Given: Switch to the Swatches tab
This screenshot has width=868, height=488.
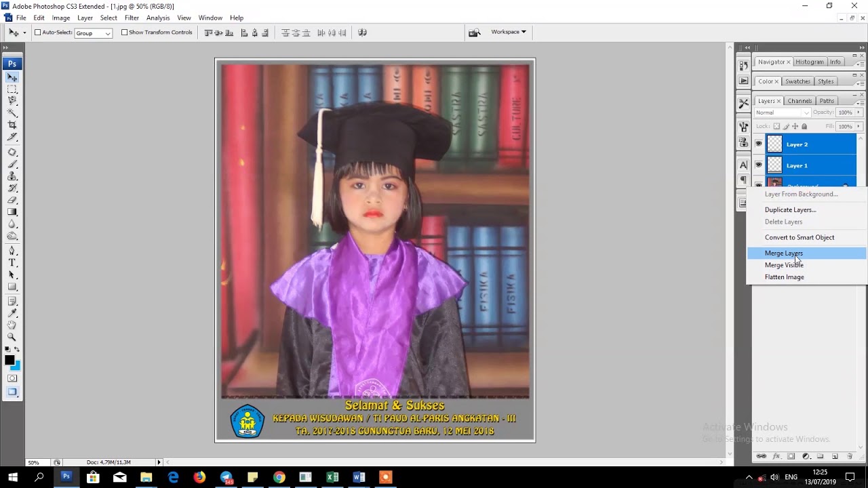Looking at the screenshot, I should pos(797,81).
